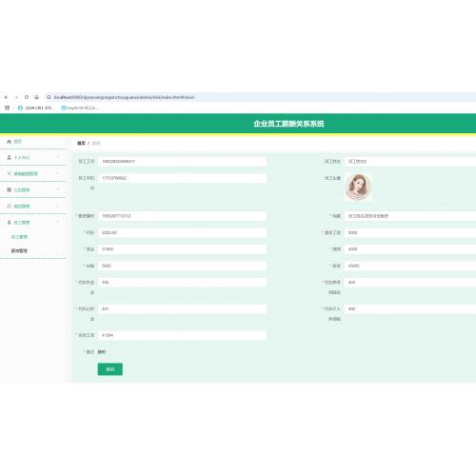Collapse the 员工管理 sidebar chevron
The height and width of the screenshot is (476, 476).
(58, 222)
